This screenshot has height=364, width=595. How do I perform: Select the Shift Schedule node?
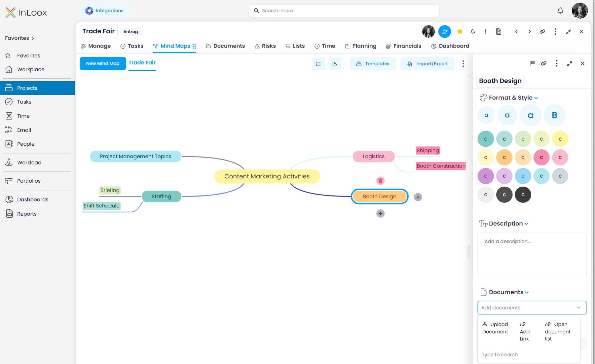(x=101, y=206)
